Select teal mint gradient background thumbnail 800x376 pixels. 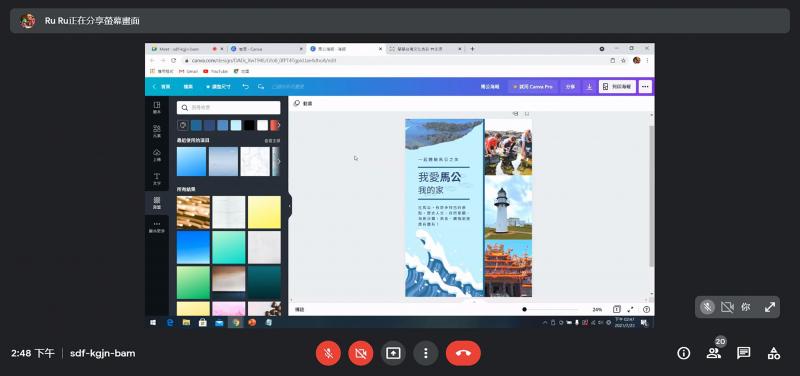coord(229,247)
